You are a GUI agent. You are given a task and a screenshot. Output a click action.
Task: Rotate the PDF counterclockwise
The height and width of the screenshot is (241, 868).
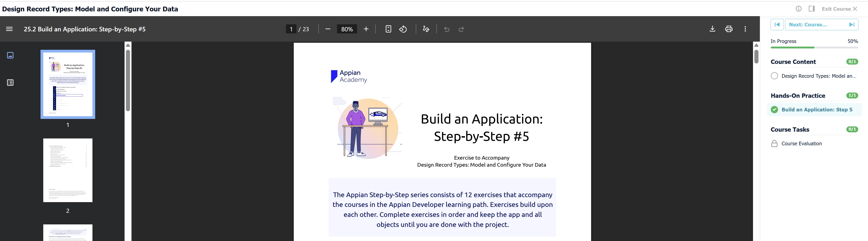(x=403, y=29)
